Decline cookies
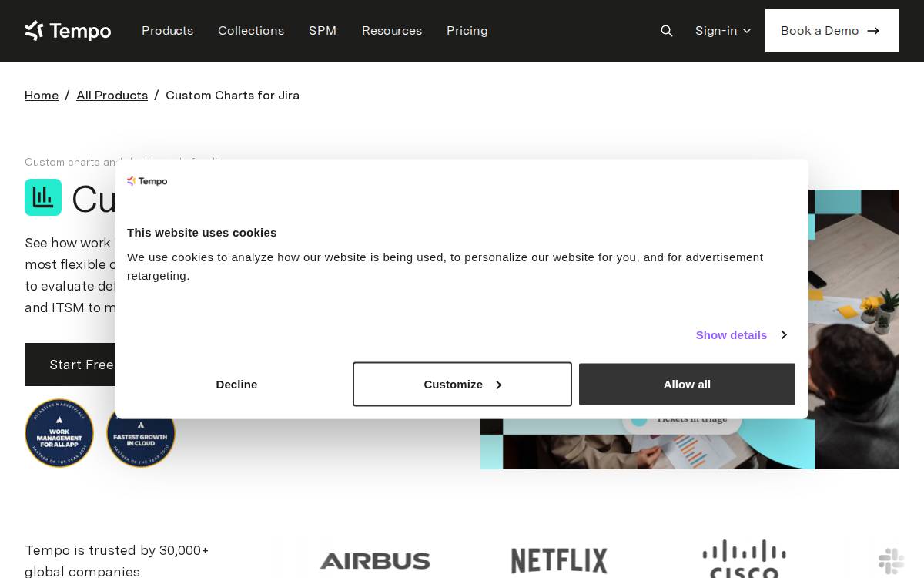 (x=236, y=385)
